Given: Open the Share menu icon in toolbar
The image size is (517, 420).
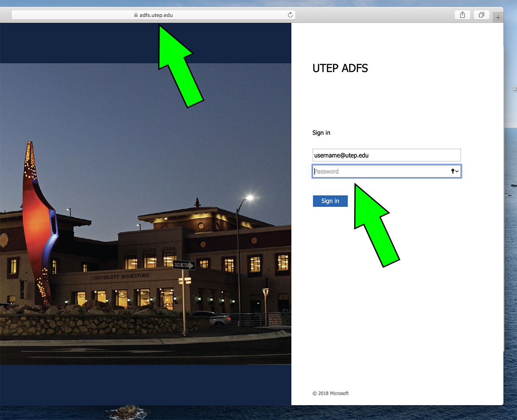Looking at the screenshot, I should click(462, 15).
